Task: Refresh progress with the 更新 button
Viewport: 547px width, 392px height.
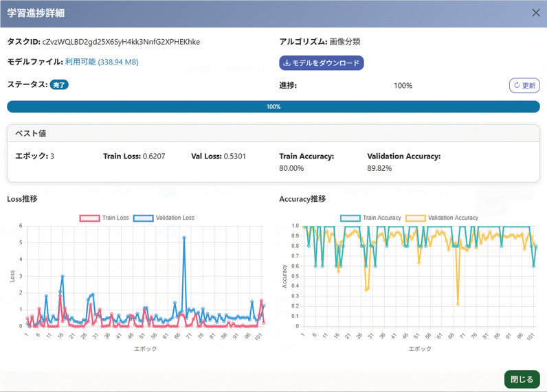Action: tap(524, 86)
